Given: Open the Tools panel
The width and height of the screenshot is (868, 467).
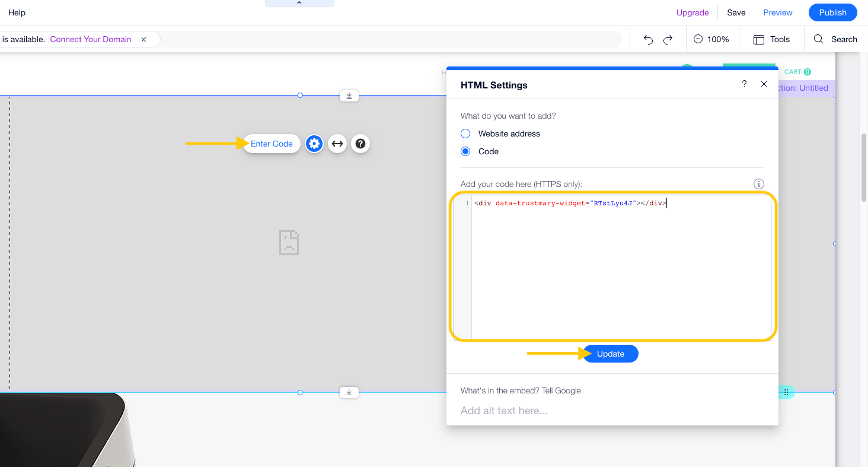Looking at the screenshot, I should click(x=771, y=39).
